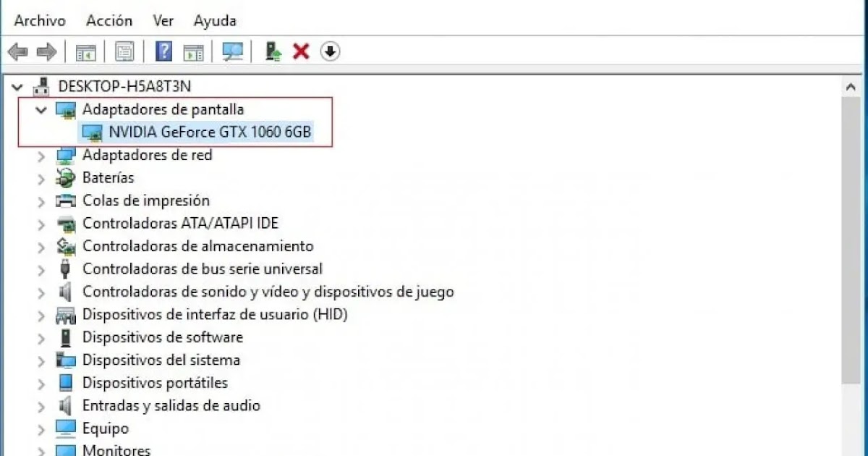Expand the Colas de impresión node
Viewport: 868px width, 456px height.
41,200
